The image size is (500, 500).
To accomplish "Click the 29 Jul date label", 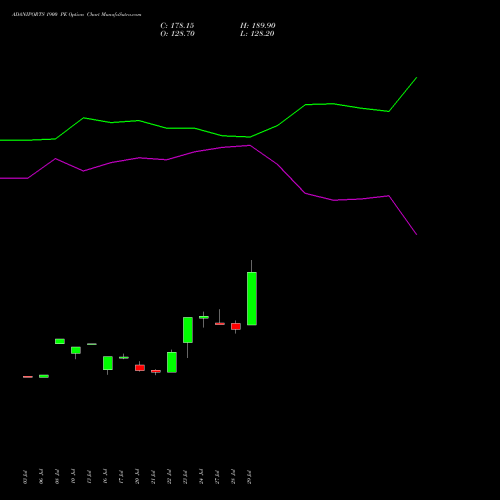I will coord(249,477).
